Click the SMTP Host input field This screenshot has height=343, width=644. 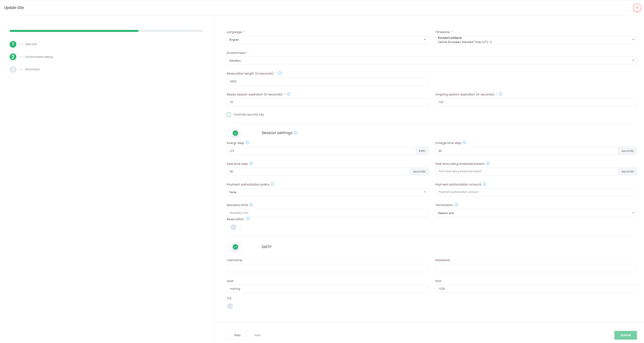point(327,289)
